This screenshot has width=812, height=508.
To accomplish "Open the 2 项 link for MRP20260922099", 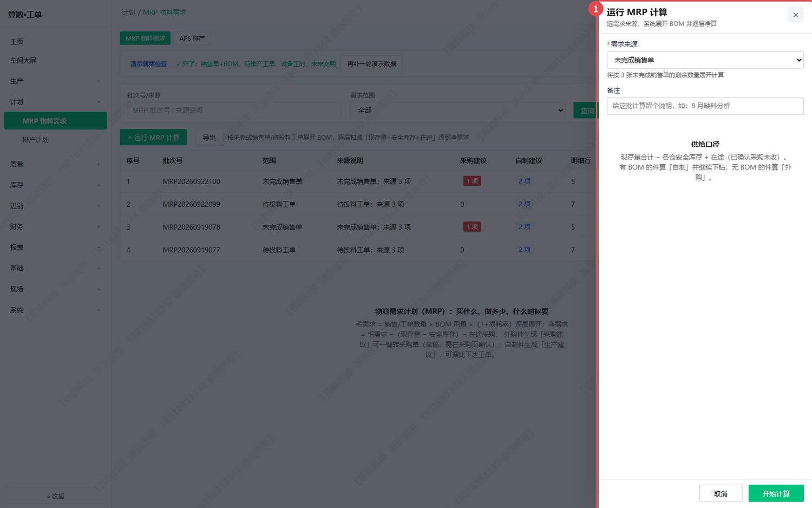I will [524, 204].
